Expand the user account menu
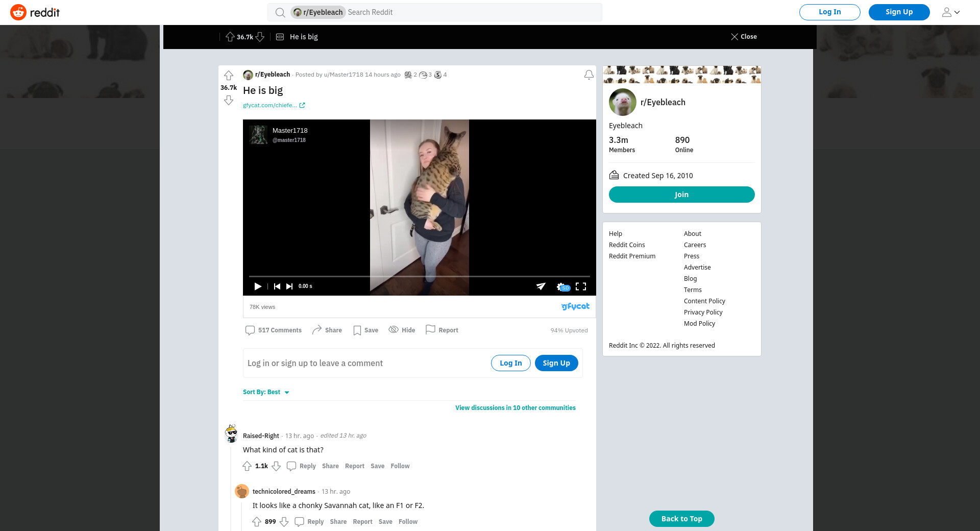 950,12
